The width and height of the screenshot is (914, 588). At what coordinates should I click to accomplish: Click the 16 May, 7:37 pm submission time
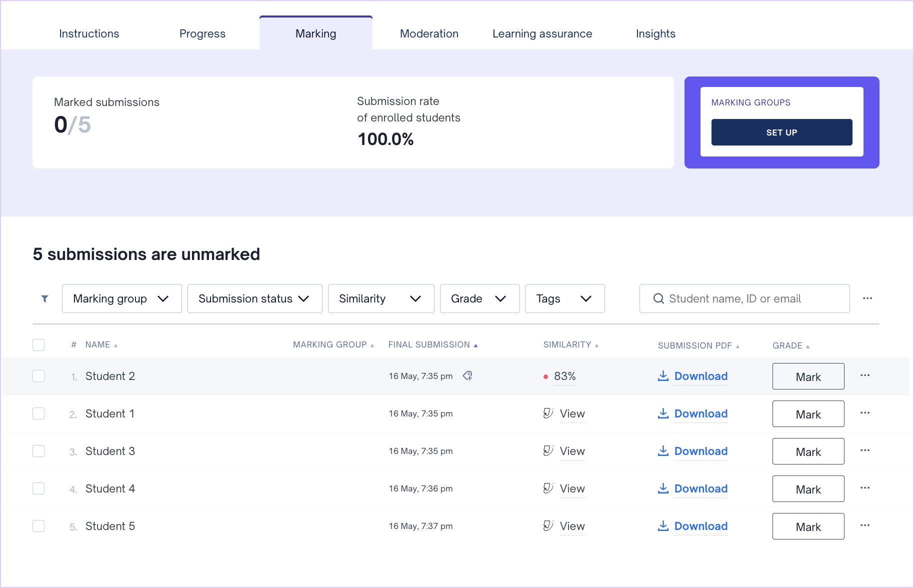coord(420,526)
